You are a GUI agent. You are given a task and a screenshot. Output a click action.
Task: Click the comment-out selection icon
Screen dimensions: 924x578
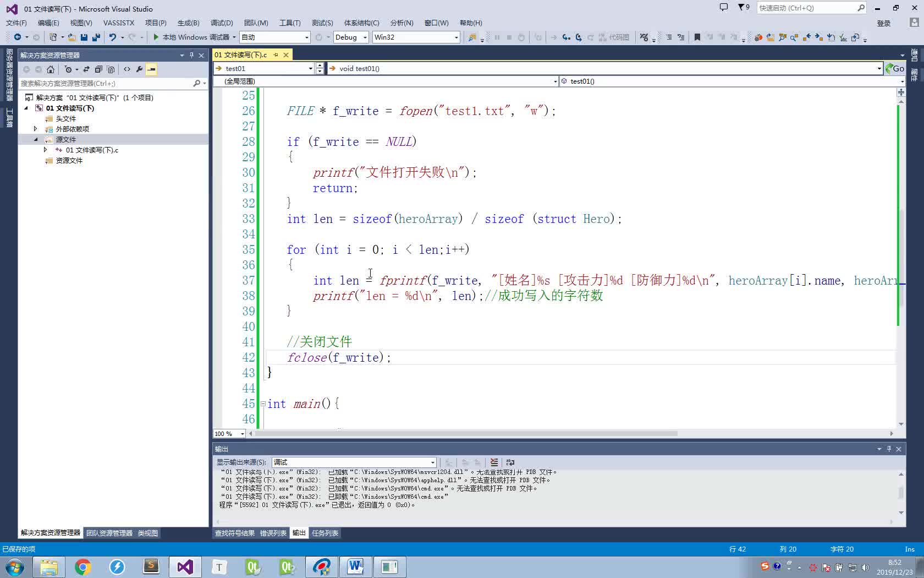(644, 37)
